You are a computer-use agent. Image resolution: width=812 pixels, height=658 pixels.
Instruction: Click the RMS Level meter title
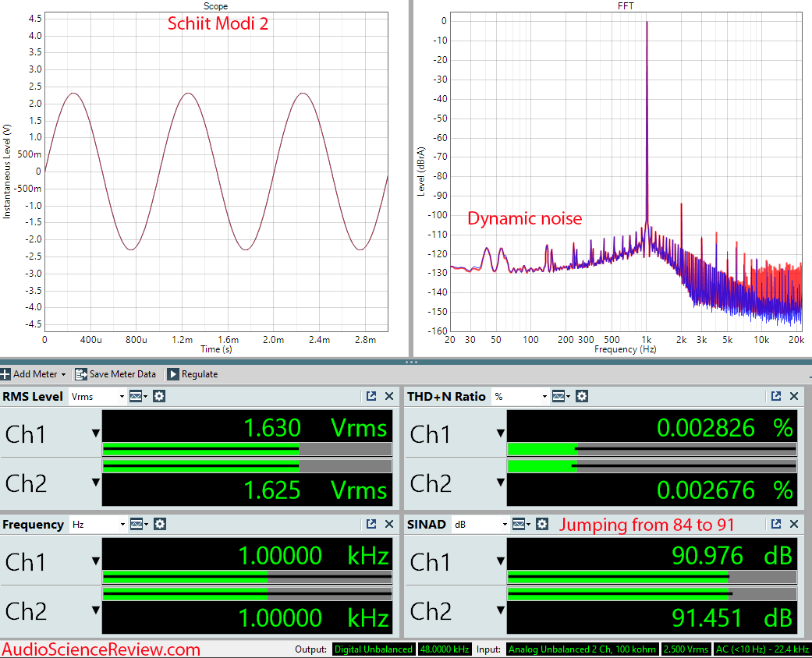(33, 397)
